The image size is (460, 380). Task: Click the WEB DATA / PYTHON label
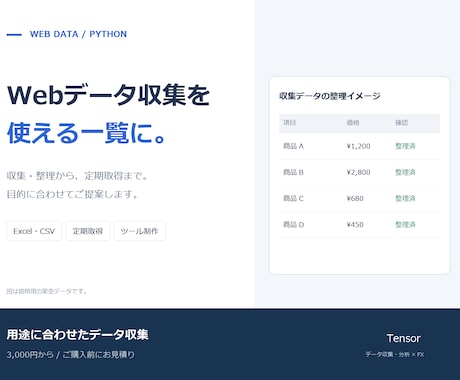78,34
